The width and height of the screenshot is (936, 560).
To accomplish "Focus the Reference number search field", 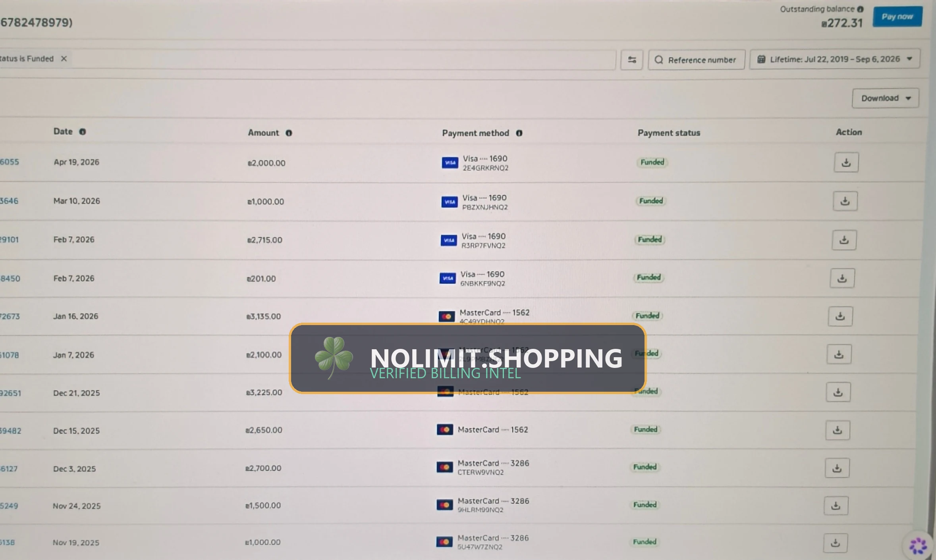I will pos(697,60).
